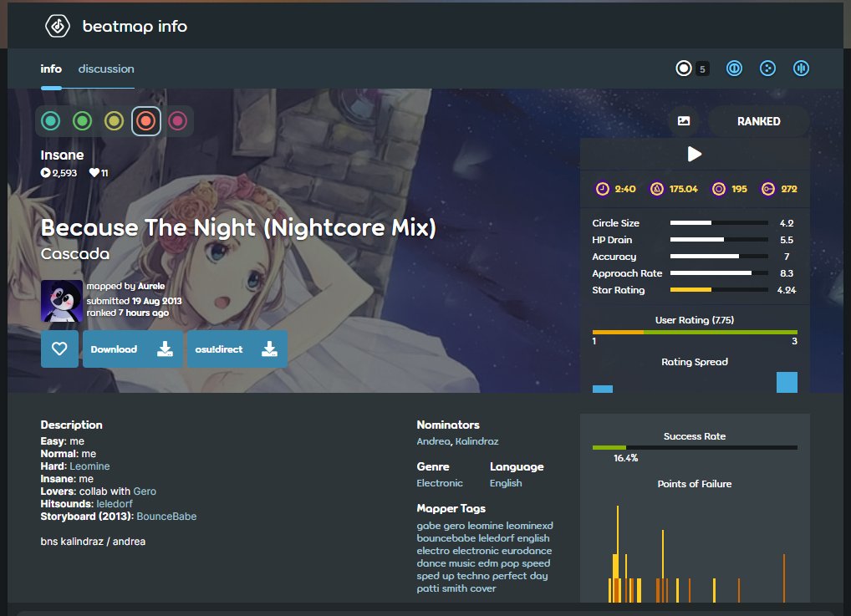Select the catch mode icon
Viewport: 851px width, 616px height.
[767, 69]
